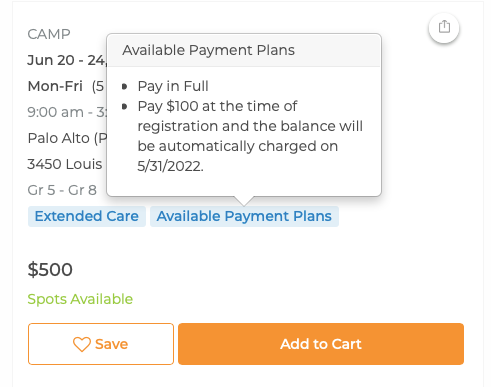Click the 5/31/2022 charge date text
The height and width of the screenshot is (387, 491).
pos(170,166)
